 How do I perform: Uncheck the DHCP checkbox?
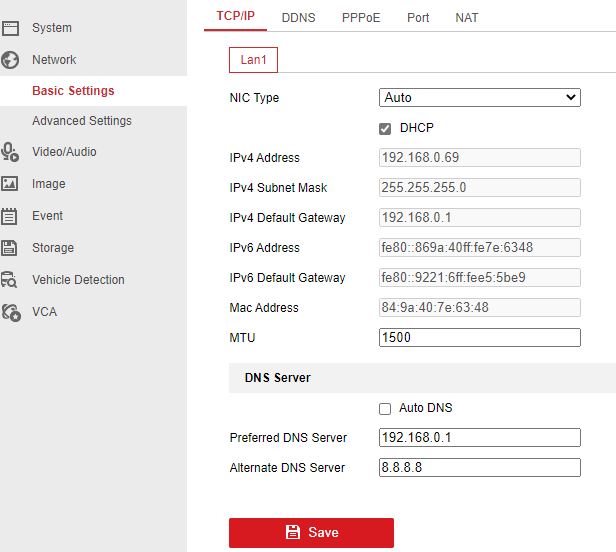385,129
